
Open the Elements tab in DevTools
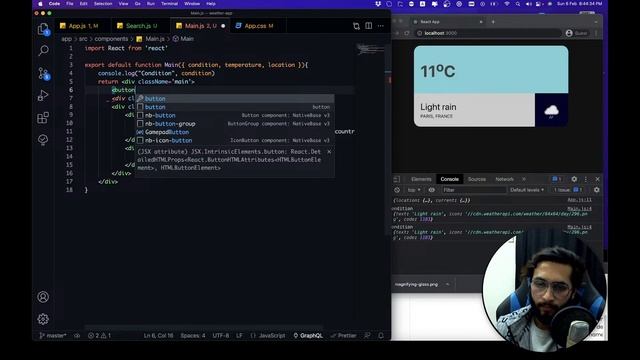coord(421,179)
